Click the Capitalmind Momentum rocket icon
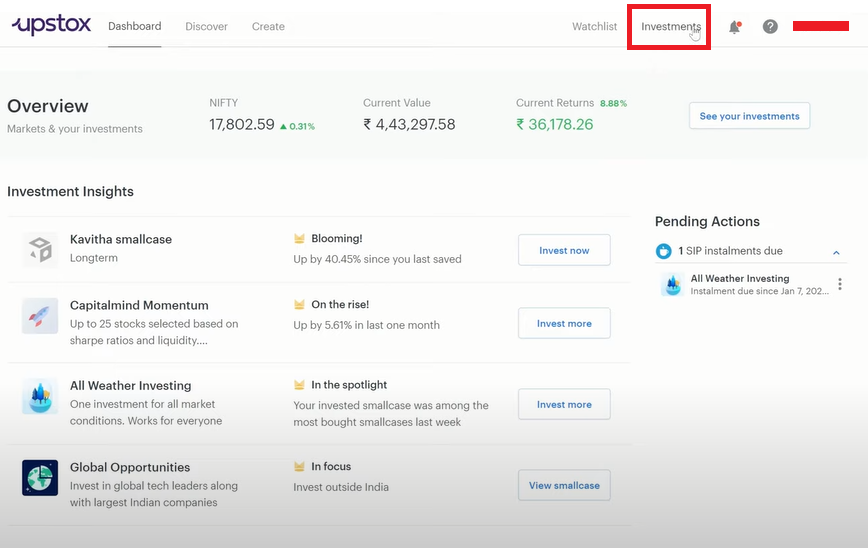This screenshot has height=548, width=868. [x=40, y=316]
